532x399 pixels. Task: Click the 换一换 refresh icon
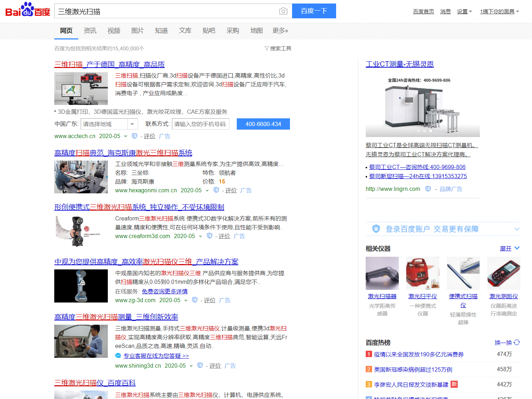[517, 342]
